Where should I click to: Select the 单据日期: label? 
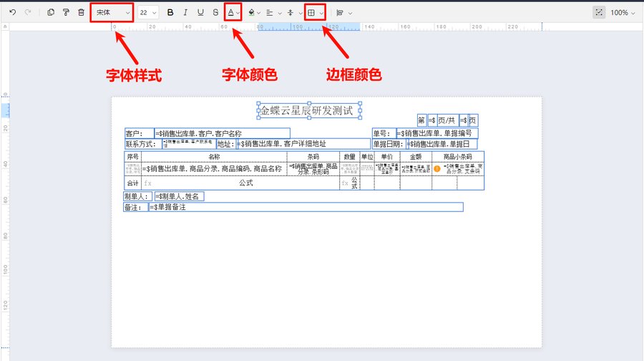coord(389,144)
